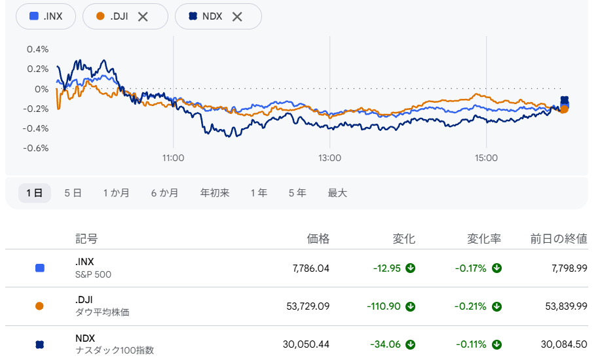
Task: Click the down arrow beside -12.95 change
Action: 411,268
